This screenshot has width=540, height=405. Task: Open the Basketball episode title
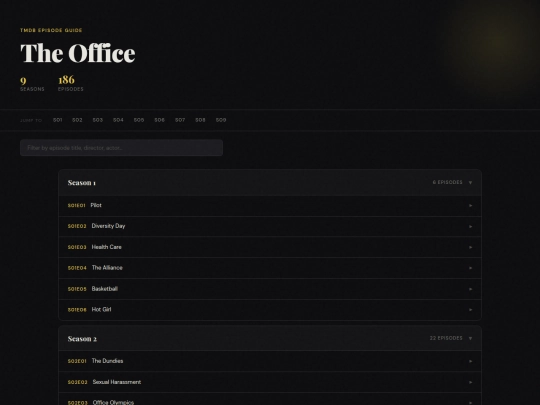105,289
